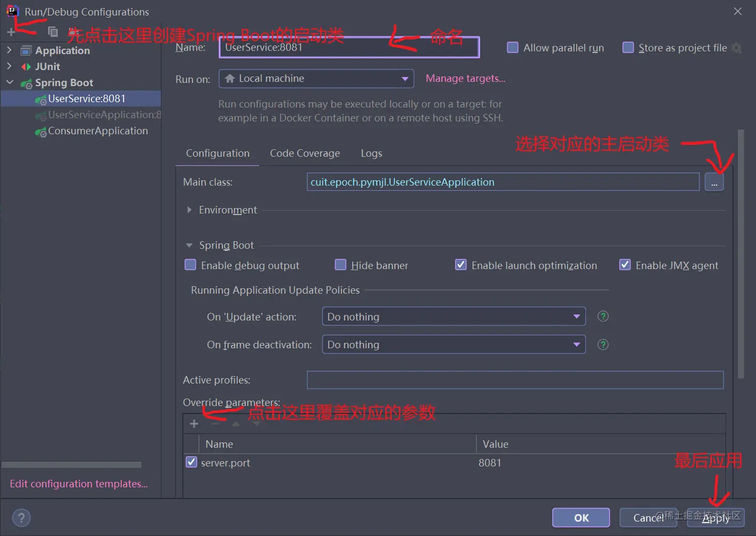Uncheck the server.port override parameter
The height and width of the screenshot is (536, 756).
[191, 462]
